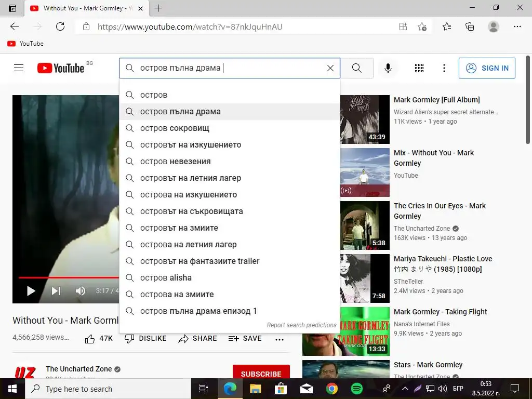Save the video to a playlist
This screenshot has width=532, height=399.
click(x=245, y=339)
